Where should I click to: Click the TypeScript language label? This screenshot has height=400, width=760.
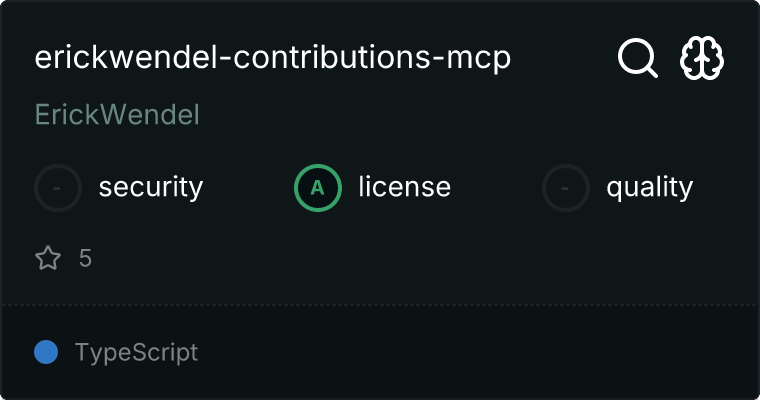[136, 352]
